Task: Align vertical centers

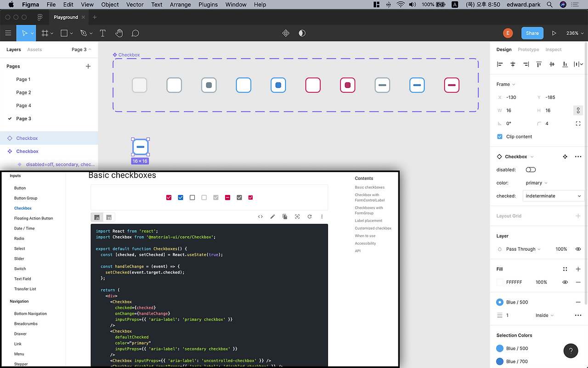Action: pos(552,64)
